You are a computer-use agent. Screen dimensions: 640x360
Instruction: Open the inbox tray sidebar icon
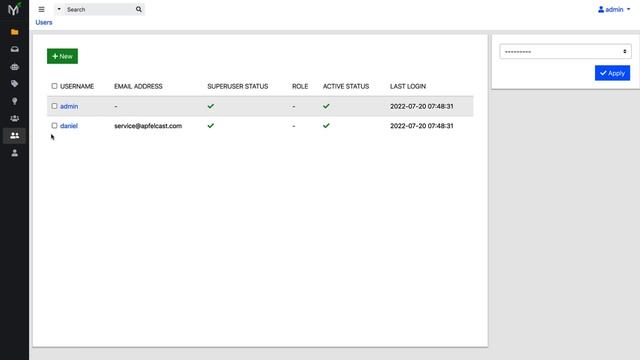[x=15, y=49]
